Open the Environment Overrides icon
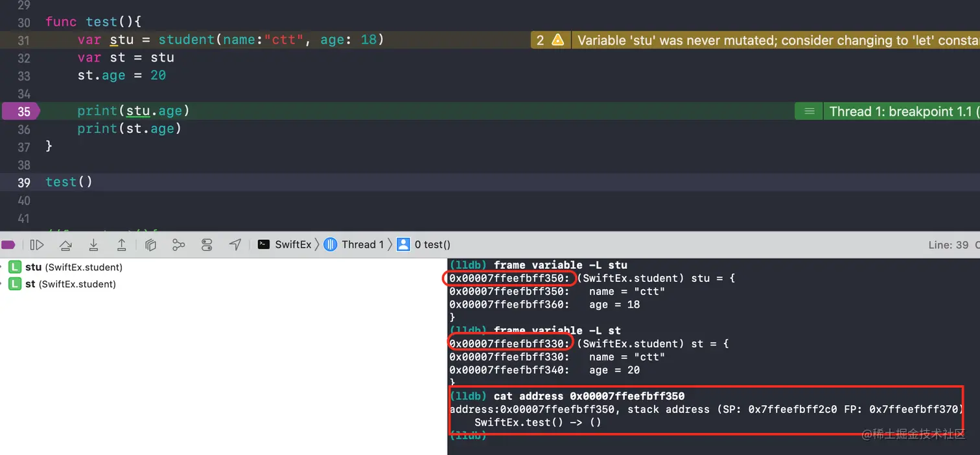The height and width of the screenshot is (455, 980). coord(207,244)
